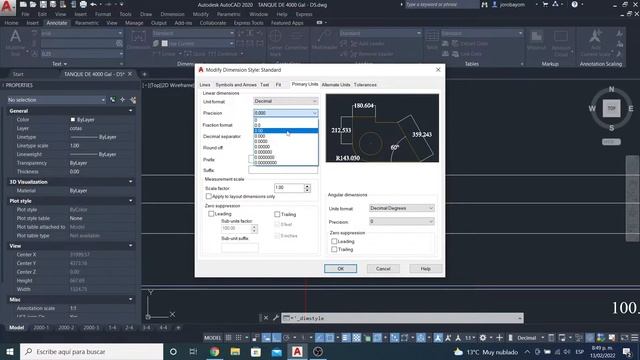Switch to the Alternate Units tab

tap(336, 84)
